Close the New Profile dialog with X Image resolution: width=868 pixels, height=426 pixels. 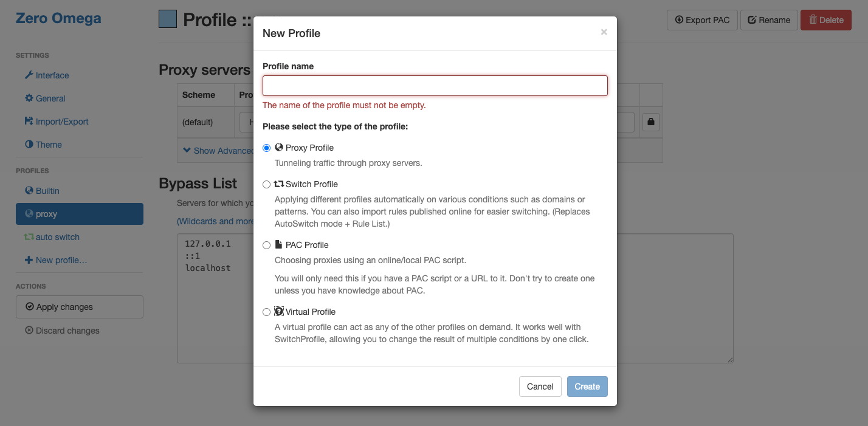604,32
